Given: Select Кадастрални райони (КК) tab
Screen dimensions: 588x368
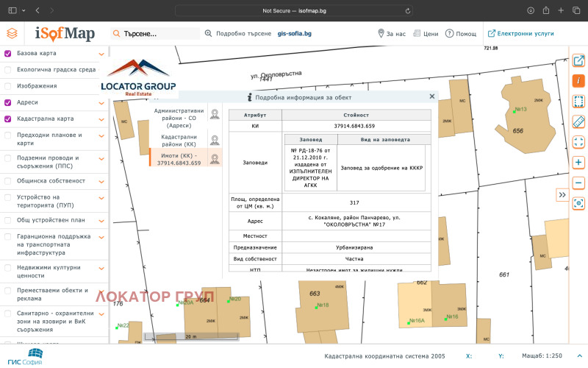Looking at the screenshot, I should pos(179,140).
